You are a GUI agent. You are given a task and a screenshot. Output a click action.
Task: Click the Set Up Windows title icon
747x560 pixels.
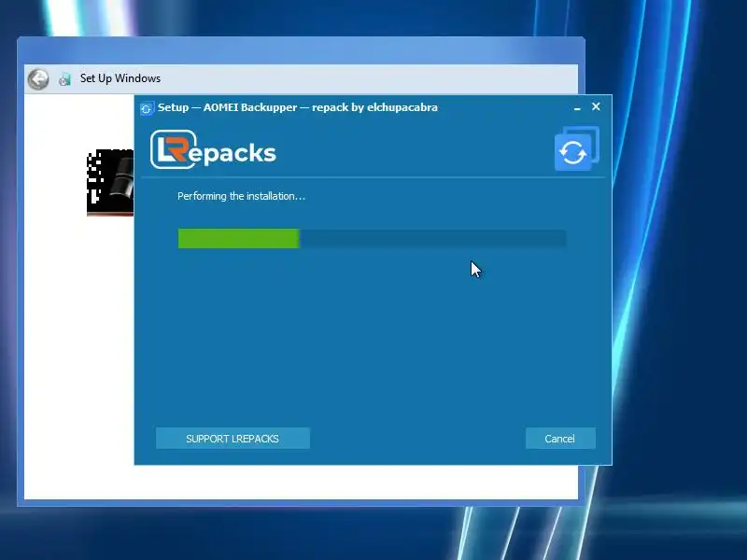64,79
